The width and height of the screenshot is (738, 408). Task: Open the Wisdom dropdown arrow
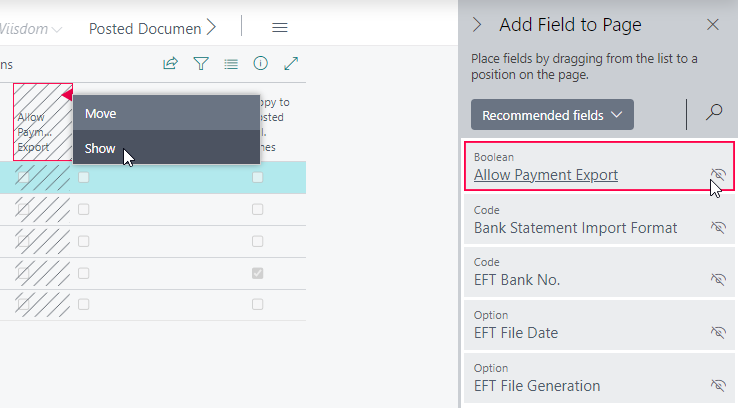[57, 30]
